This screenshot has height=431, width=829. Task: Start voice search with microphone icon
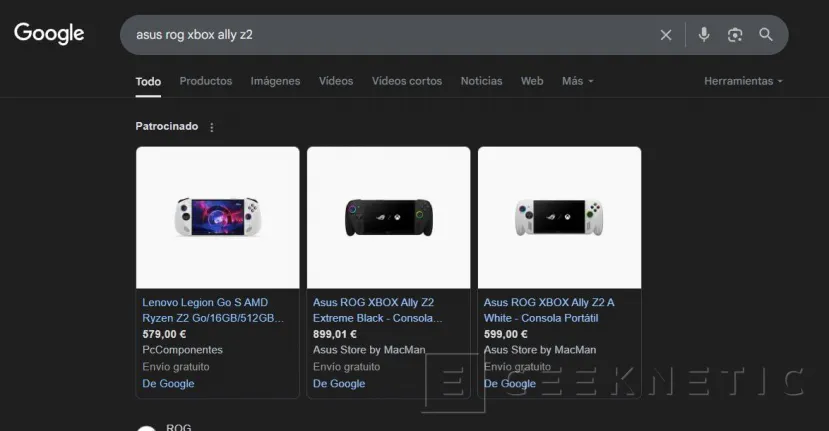tap(704, 35)
